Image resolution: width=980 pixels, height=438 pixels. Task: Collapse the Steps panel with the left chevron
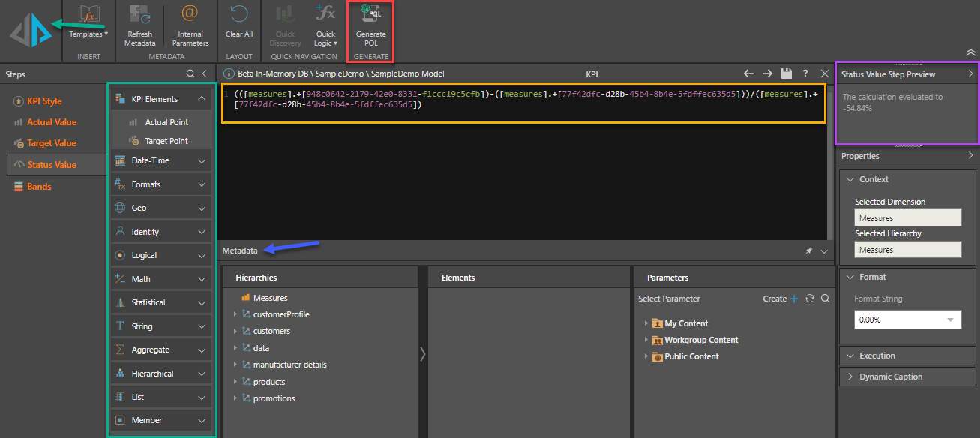point(204,73)
